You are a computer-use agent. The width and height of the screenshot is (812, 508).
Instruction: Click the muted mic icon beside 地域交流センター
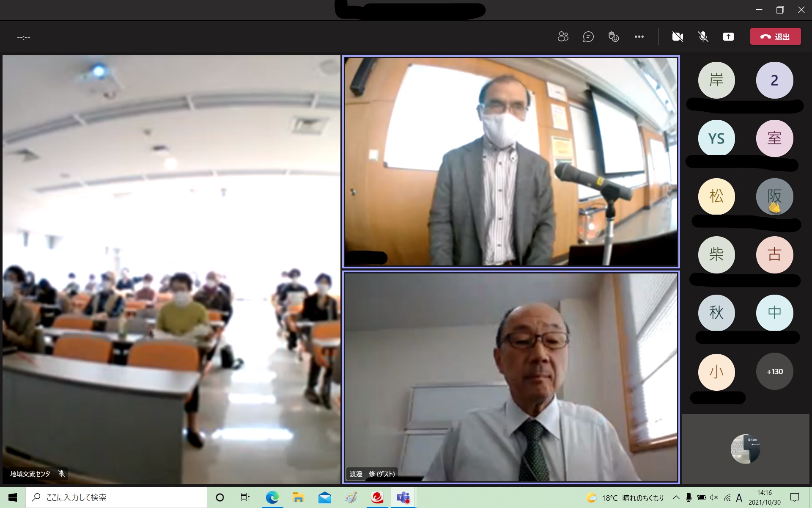coord(62,474)
